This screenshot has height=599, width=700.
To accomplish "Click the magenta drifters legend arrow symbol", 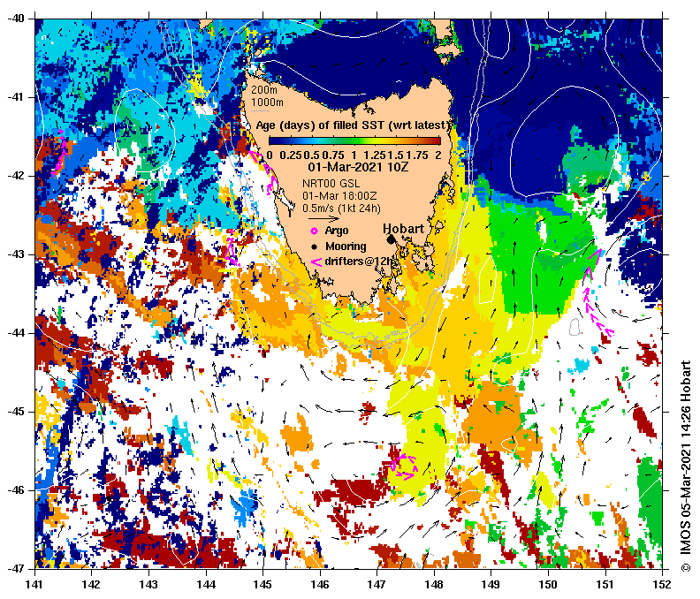I will (x=316, y=262).
